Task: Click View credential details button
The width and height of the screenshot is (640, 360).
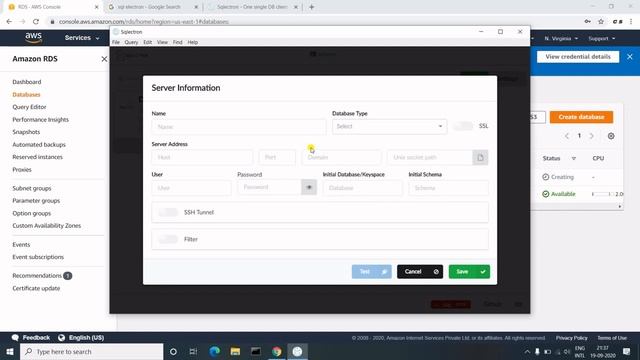Action: tap(578, 57)
